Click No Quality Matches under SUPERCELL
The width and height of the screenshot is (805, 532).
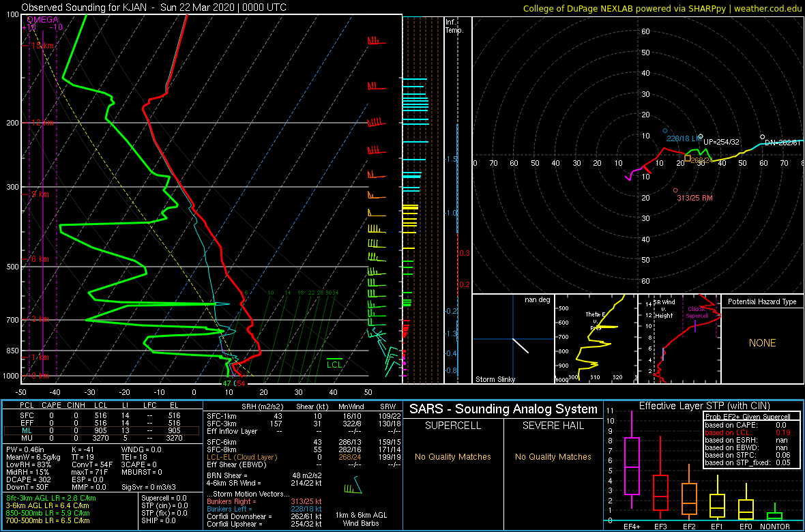(452, 456)
